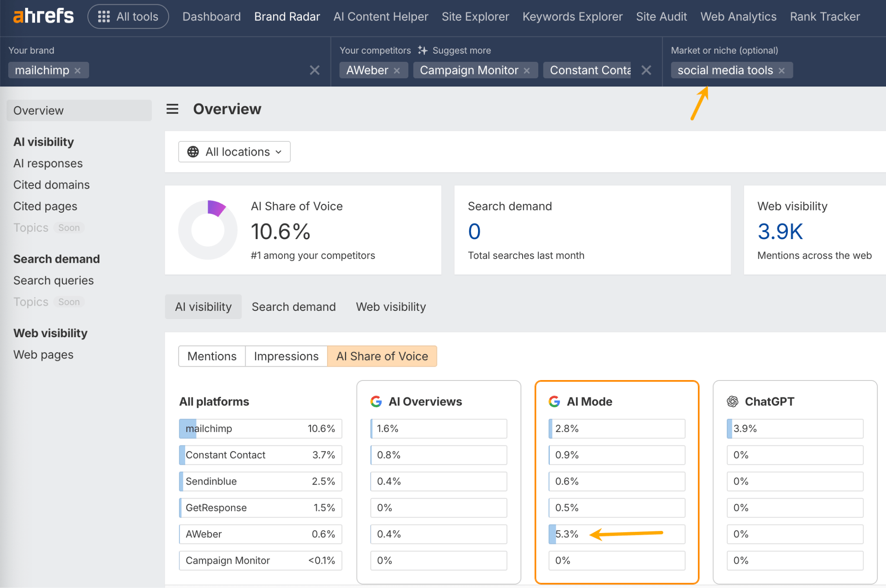Viewport: 886px width, 588px height.
Task: Click the globe icon in All locations
Action: [x=193, y=152]
